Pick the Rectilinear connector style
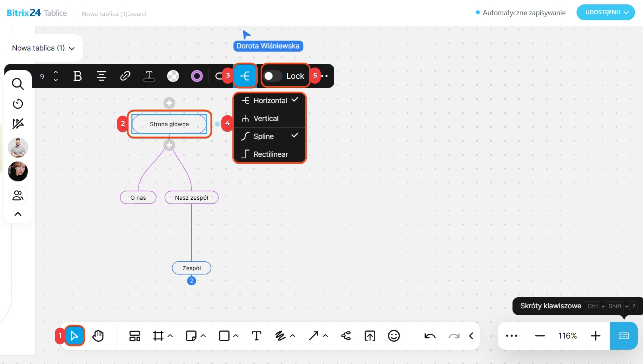 click(270, 154)
